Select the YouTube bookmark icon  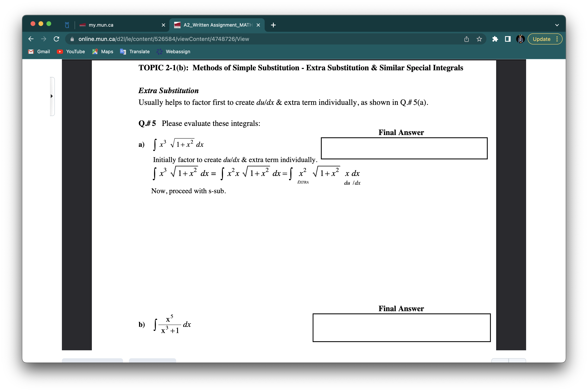[60, 51]
